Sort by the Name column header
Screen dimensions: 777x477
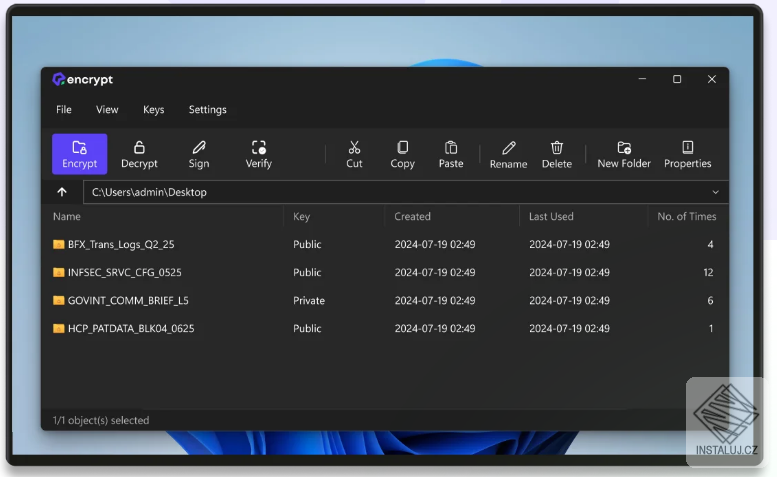(x=67, y=216)
